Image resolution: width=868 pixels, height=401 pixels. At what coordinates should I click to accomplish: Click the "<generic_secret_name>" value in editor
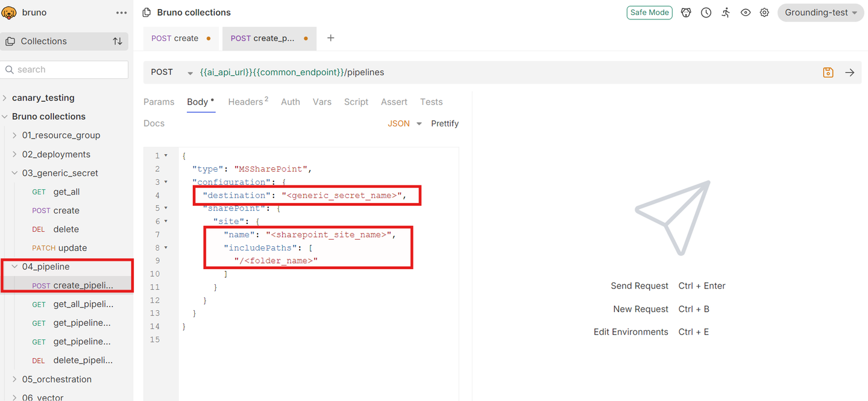(342, 195)
